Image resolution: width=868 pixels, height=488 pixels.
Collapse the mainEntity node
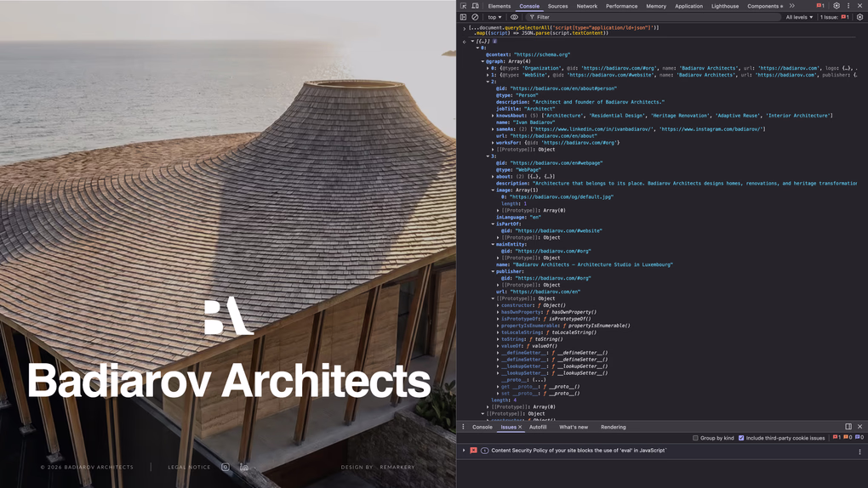pos(493,244)
